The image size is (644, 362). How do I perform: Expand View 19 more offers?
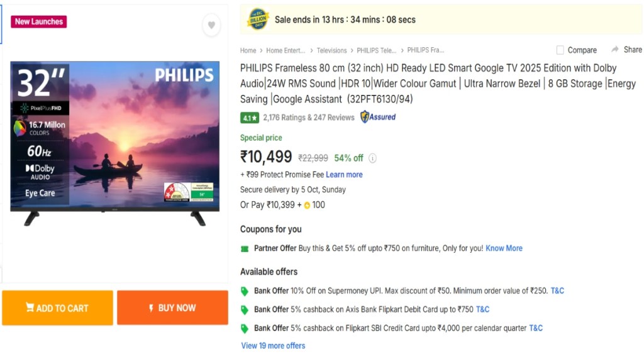coord(273,346)
